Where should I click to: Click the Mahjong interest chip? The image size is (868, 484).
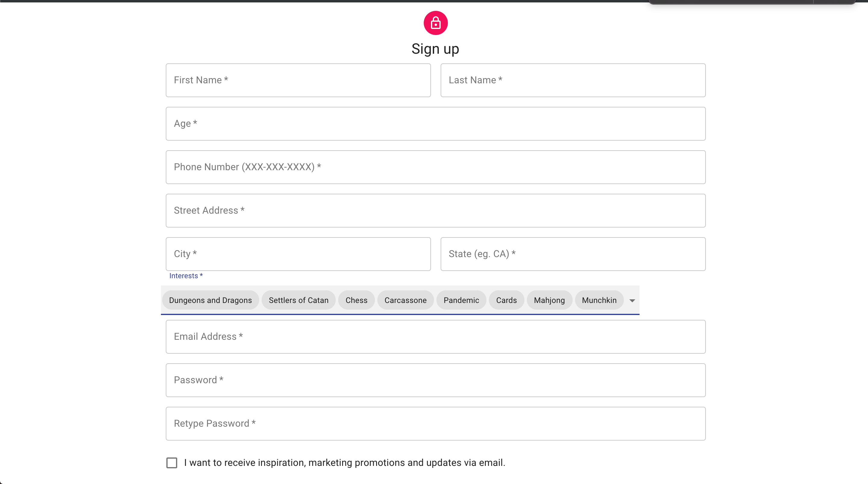point(549,300)
